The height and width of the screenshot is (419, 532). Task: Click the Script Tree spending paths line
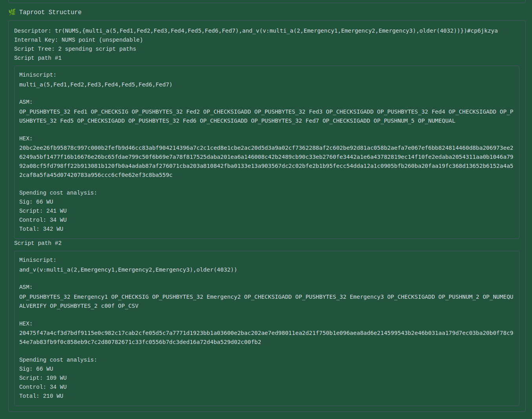(x=75, y=49)
